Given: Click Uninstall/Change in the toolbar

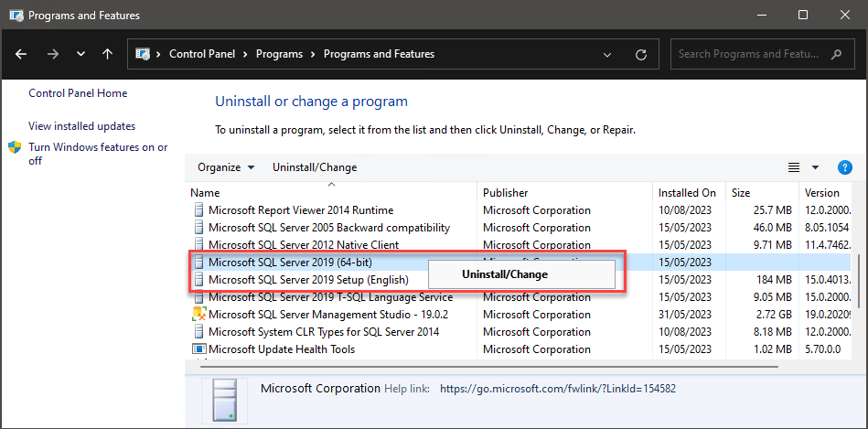Looking at the screenshot, I should coord(315,167).
